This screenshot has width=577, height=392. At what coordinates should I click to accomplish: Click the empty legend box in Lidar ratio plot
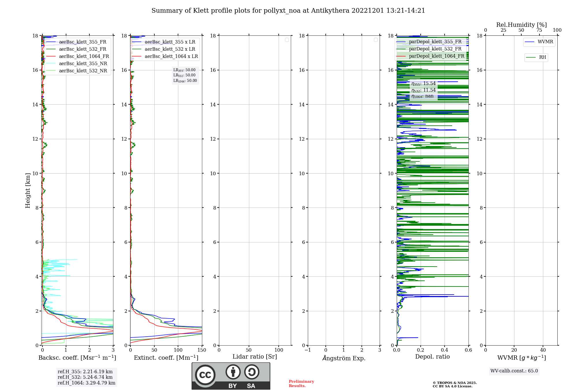[x=287, y=40]
